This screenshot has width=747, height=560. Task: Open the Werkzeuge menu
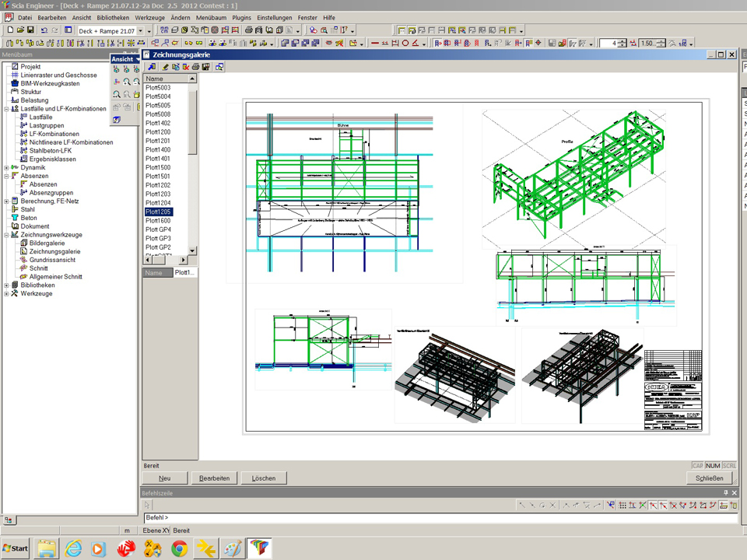pos(149,17)
